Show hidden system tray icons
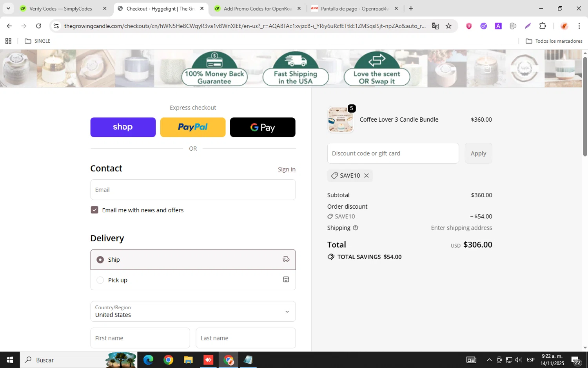This screenshot has height=368, width=588. [489, 360]
